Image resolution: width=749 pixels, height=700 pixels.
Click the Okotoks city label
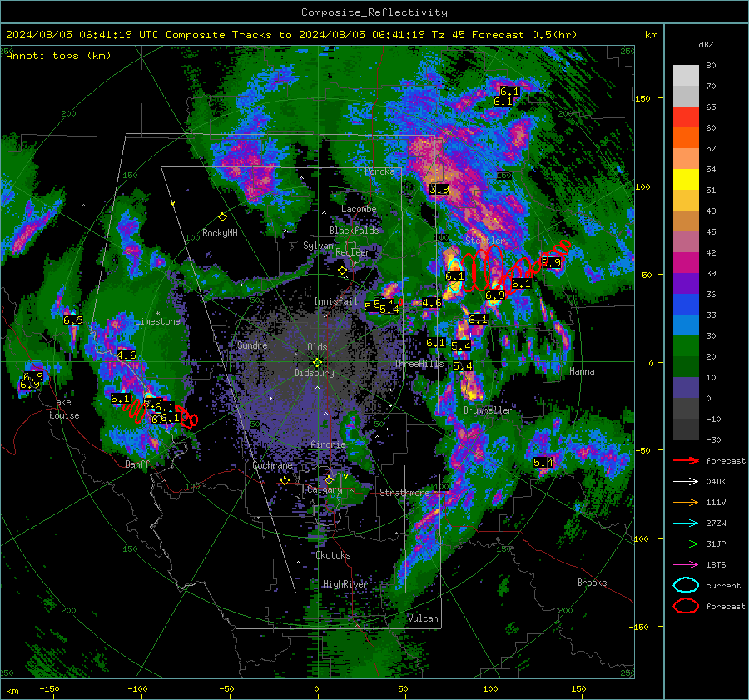coord(333,555)
